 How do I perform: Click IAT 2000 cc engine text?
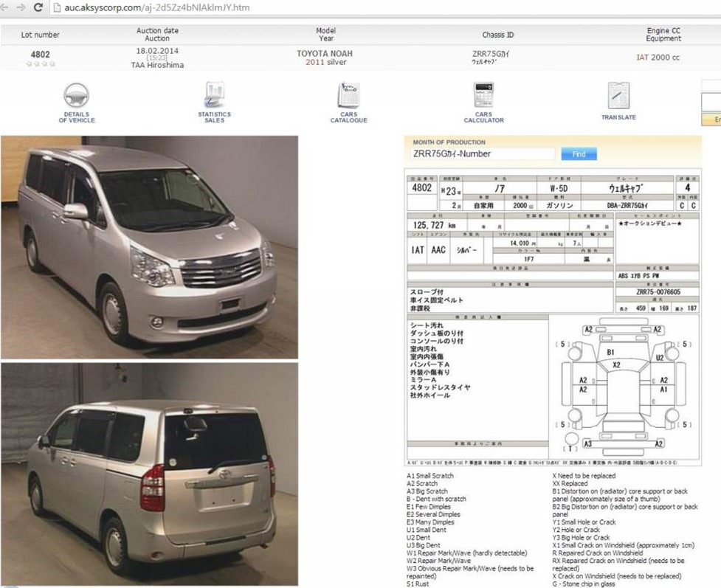[x=658, y=58]
